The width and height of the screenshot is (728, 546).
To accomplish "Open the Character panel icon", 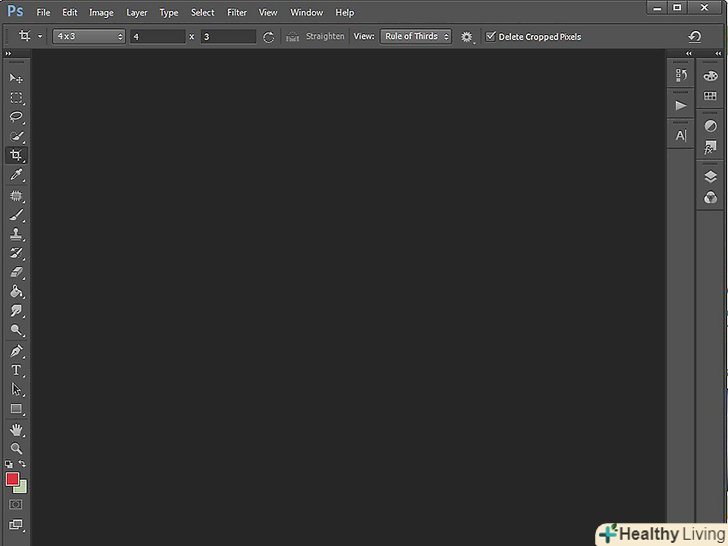I will [x=681, y=136].
